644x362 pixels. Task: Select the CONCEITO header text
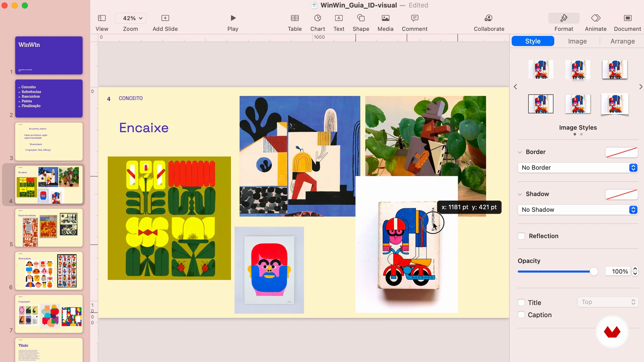131,98
